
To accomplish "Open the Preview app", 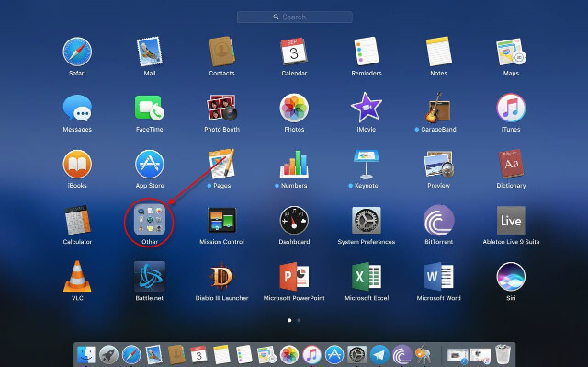I will click(438, 165).
